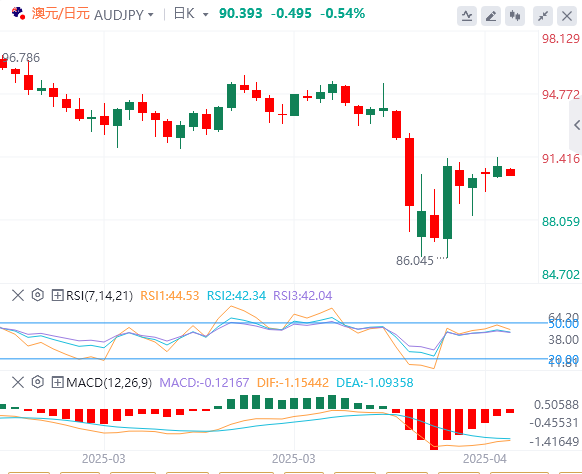Click the collapse fullscreen arrows icon

point(543,16)
